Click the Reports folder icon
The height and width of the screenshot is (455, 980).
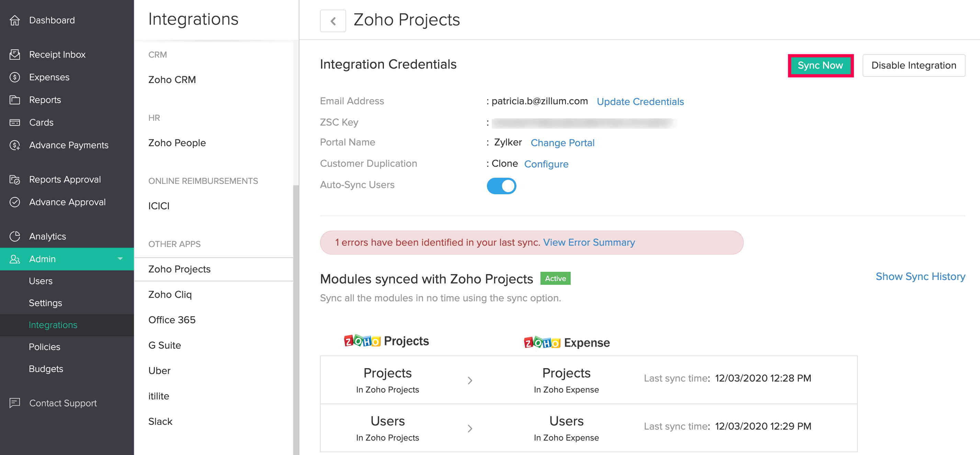[x=15, y=100]
